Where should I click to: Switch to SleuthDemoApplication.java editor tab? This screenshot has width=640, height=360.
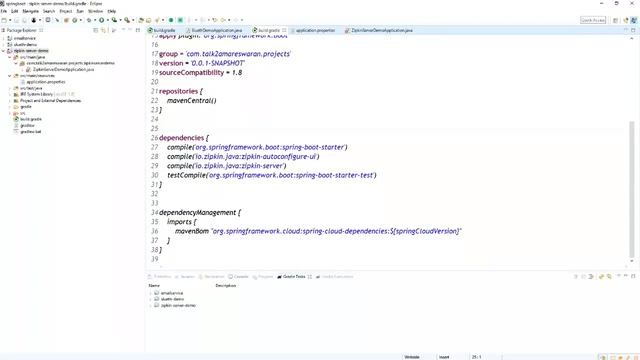coord(214,30)
